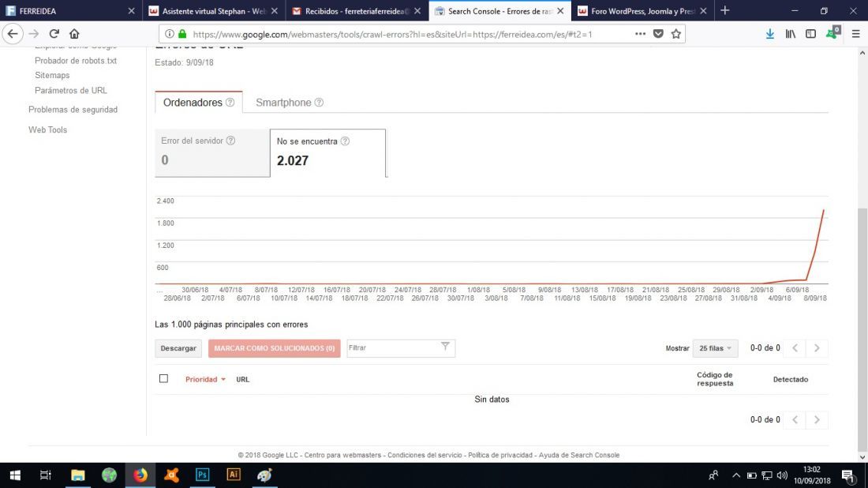This screenshot has height=488, width=868.
Task: Click the green extension icon with badge
Action: 832,33
